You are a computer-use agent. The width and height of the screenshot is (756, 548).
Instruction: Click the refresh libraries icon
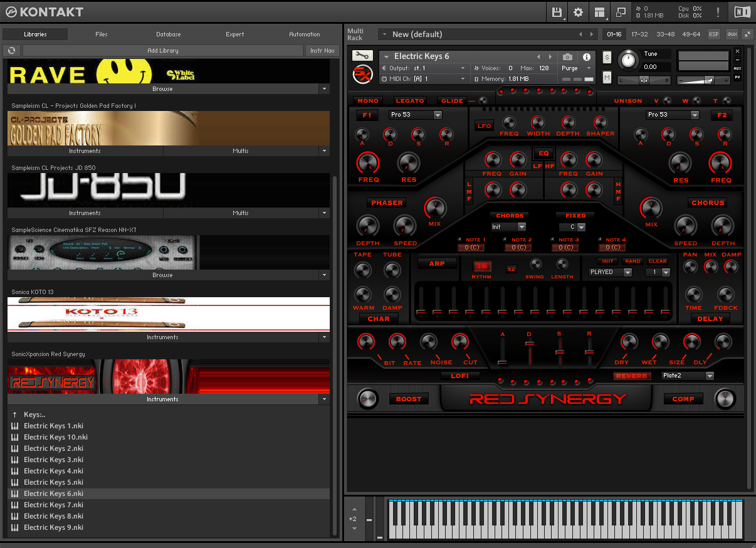coord(12,50)
